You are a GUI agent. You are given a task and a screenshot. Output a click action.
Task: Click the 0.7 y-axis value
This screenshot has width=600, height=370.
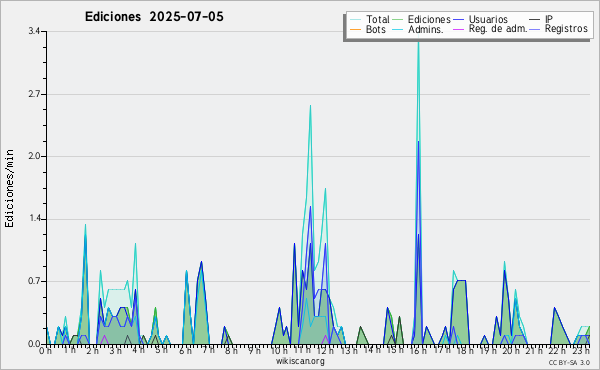[x=35, y=281]
